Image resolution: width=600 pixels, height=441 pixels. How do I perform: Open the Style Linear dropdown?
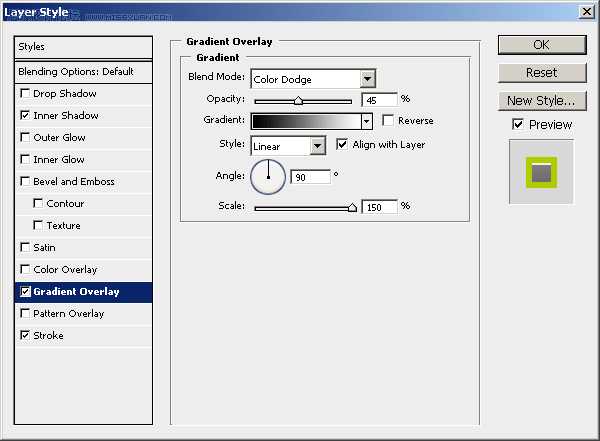pyautogui.click(x=318, y=146)
